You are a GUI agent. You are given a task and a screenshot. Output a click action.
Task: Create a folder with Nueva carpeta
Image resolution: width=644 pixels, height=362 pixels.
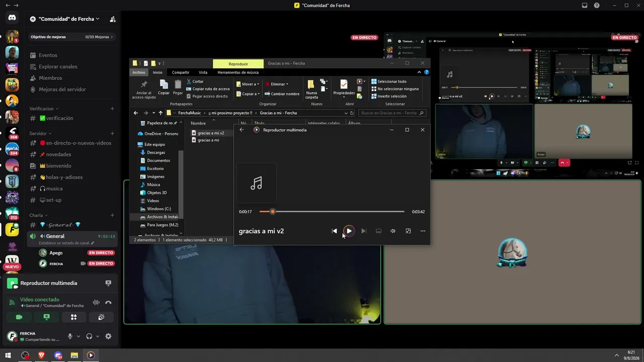click(x=311, y=89)
